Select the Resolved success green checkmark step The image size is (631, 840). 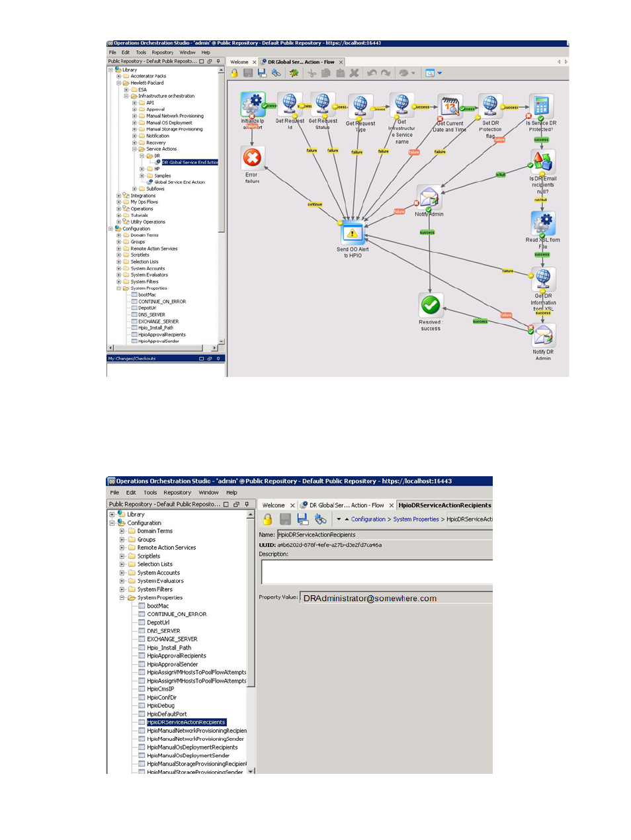[431, 305]
